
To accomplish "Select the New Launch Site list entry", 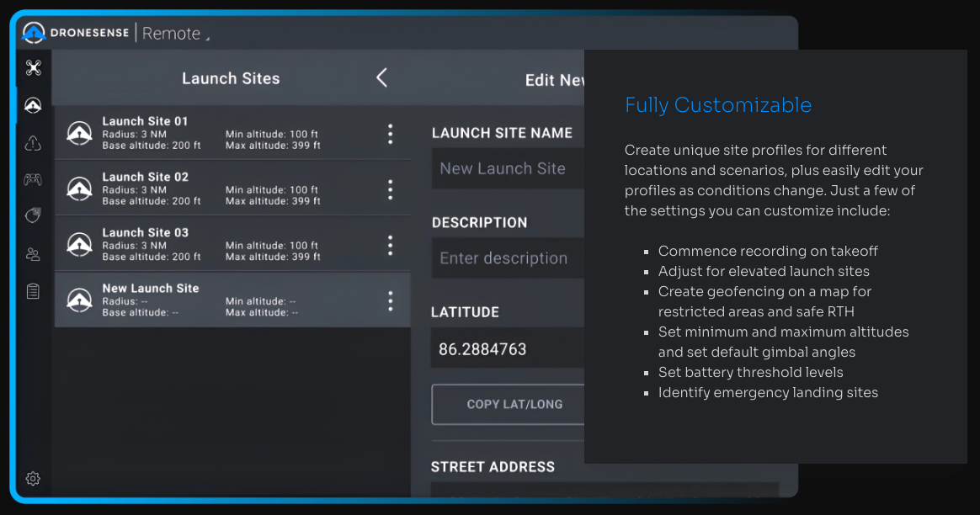I will pos(210,300).
